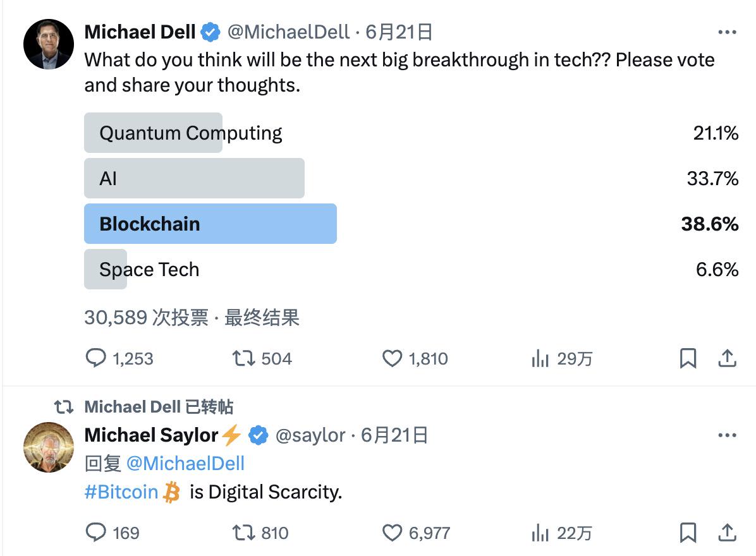Open Michael Dell's profile picture

[48, 44]
